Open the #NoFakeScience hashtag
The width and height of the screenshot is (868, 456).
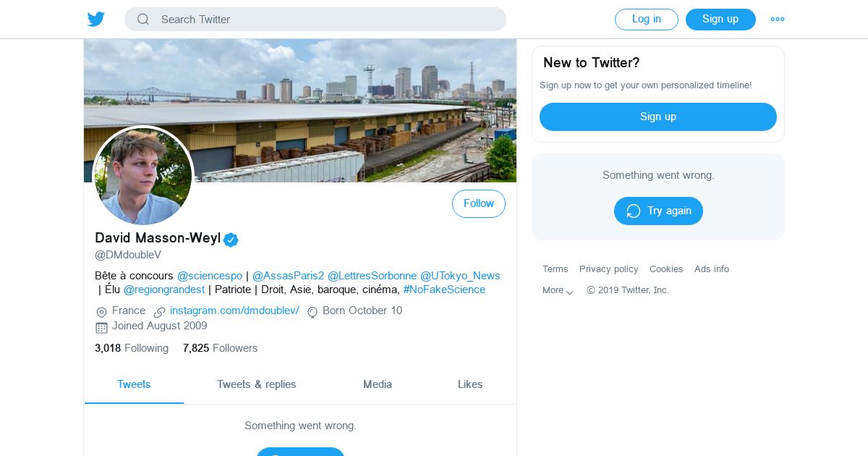pyautogui.click(x=444, y=290)
